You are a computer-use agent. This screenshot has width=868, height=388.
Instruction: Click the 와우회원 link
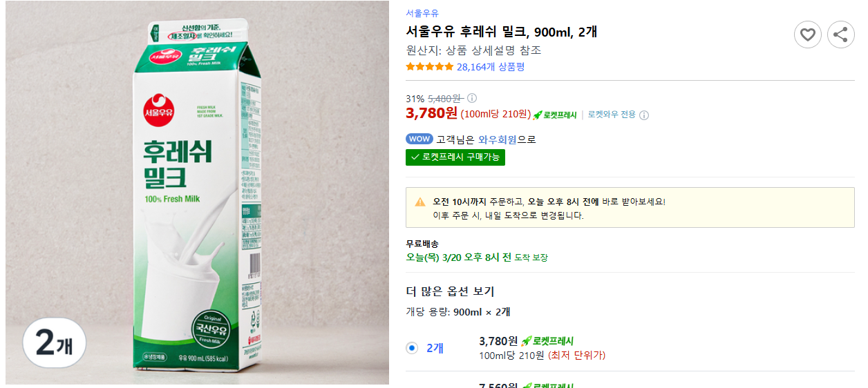pos(497,139)
